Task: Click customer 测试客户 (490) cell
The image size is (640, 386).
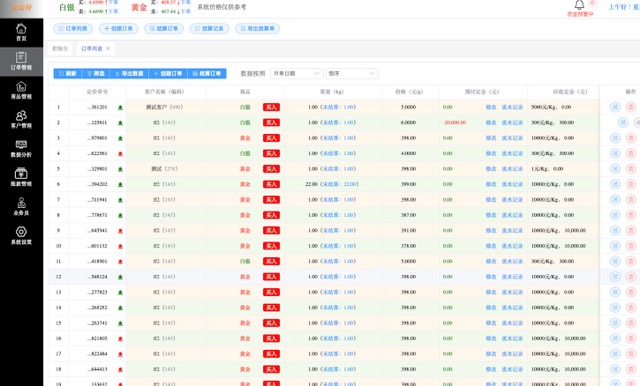Action: point(164,107)
